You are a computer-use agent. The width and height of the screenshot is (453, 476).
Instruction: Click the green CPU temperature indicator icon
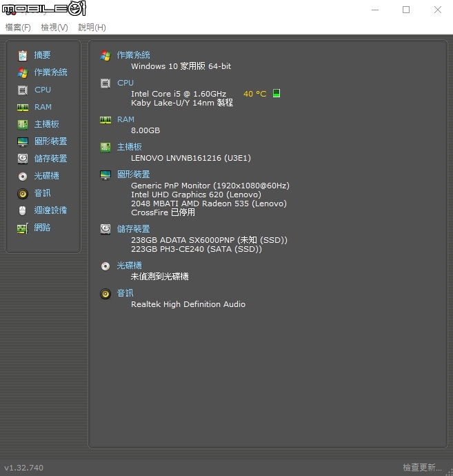(276, 93)
